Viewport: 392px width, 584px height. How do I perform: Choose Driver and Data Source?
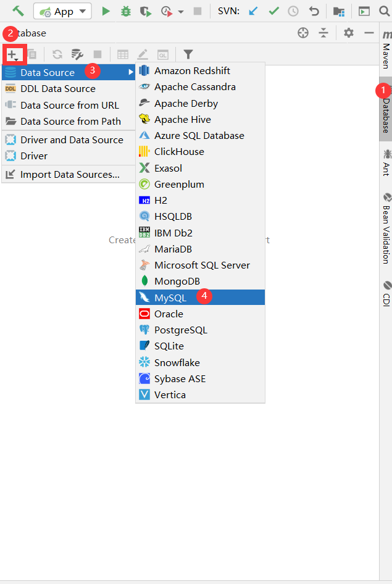[69, 140]
